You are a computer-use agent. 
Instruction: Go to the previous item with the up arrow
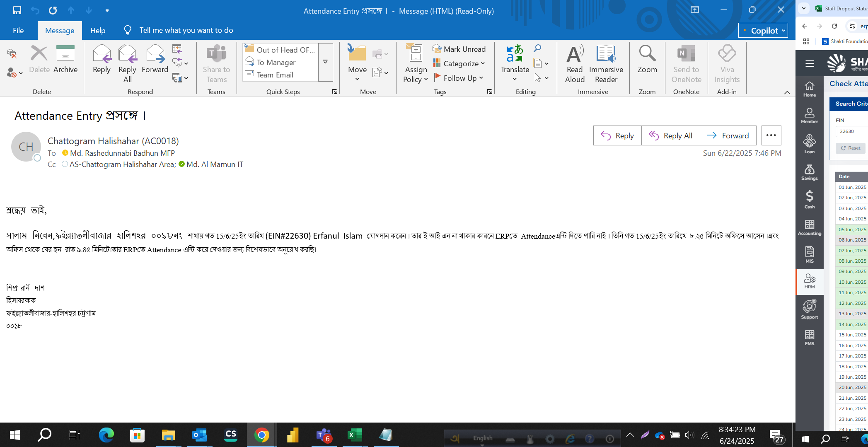71,10
